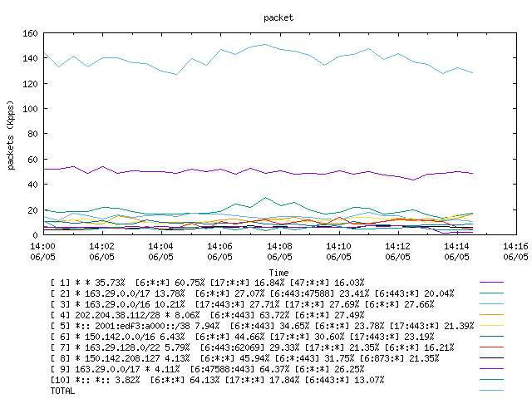Click the x-axis tick label 14:08
This screenshot has width=532, height=399.
tap(279, 246)
